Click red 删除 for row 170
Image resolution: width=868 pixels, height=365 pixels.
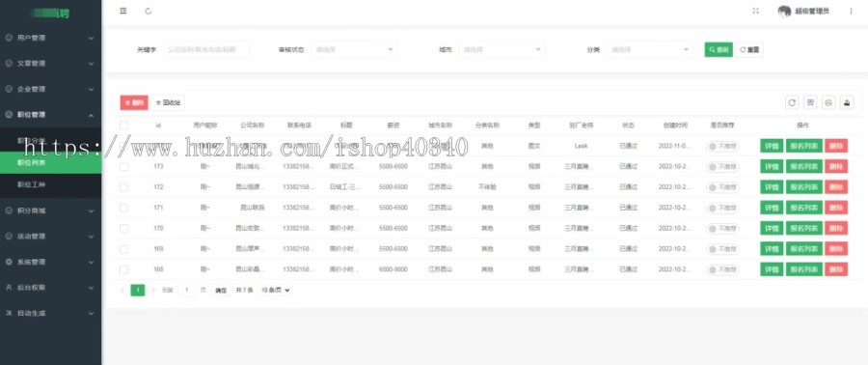point(836,228)
